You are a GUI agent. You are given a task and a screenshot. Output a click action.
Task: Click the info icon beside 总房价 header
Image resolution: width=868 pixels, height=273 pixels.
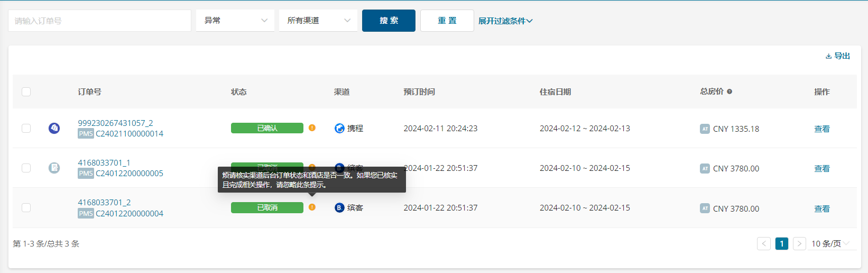pos(730,92)
